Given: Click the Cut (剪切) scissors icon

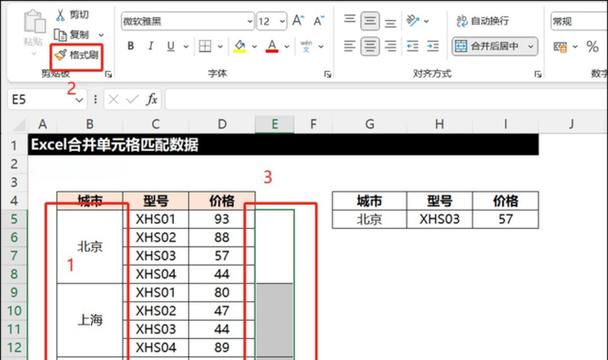Looking at the screenshot, I should pos(60,15).
